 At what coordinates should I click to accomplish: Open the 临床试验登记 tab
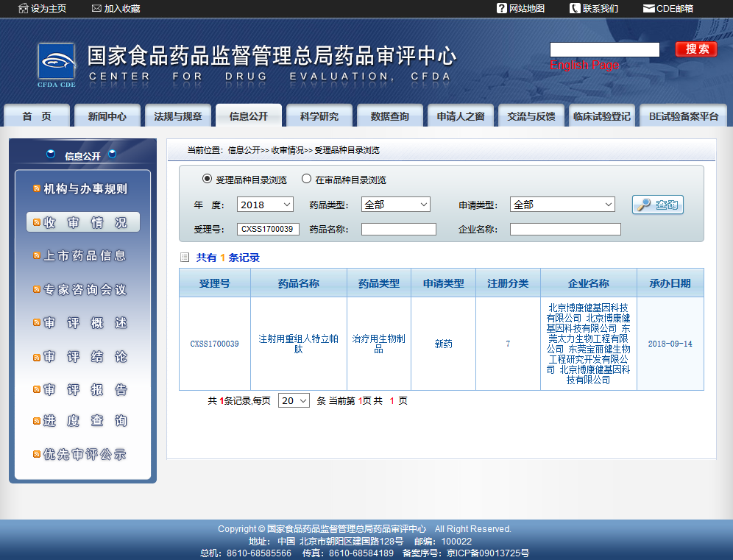[x=602, y=116]
